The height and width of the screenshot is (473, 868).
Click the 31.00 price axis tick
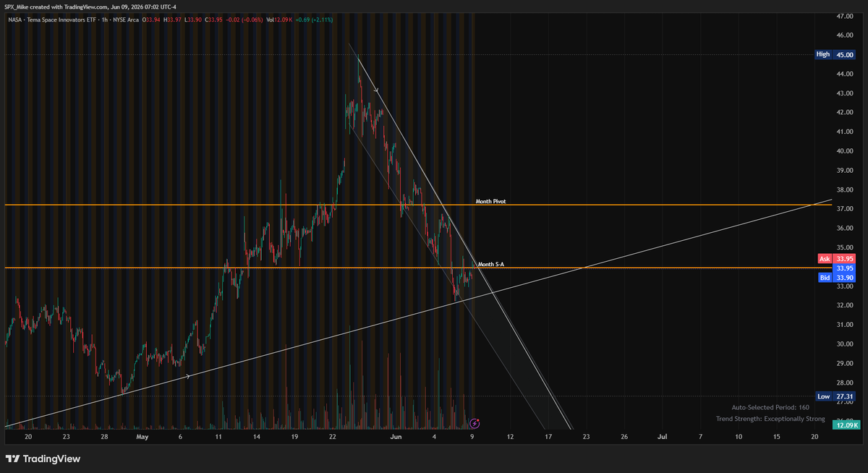(845, 325)
